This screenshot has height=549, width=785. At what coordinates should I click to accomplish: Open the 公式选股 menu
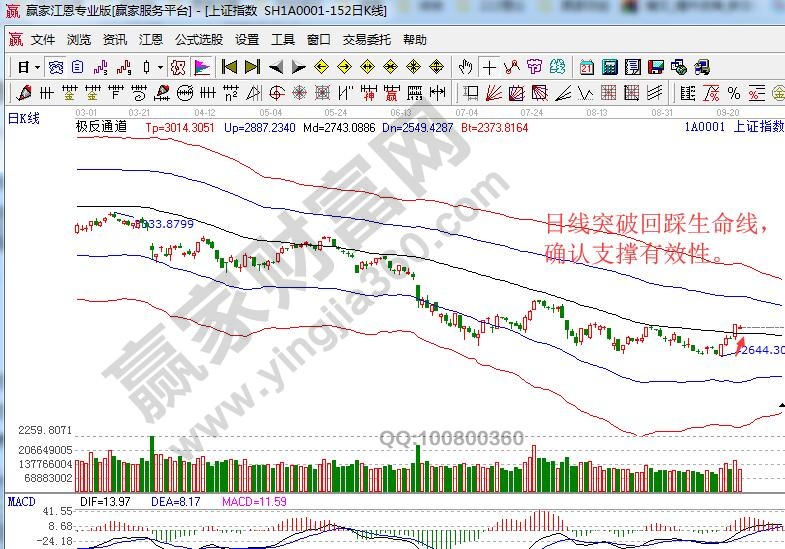click(x=199, y=40)
